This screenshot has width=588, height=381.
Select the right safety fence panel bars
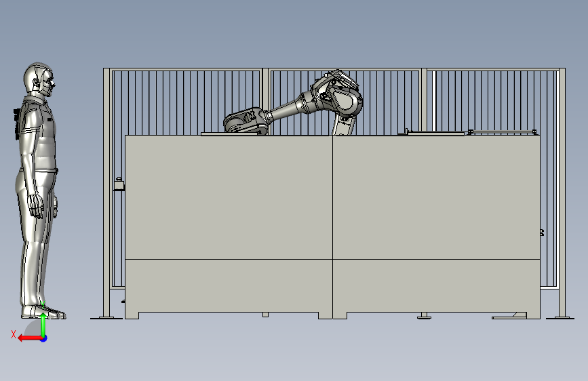tap(493, 101)
